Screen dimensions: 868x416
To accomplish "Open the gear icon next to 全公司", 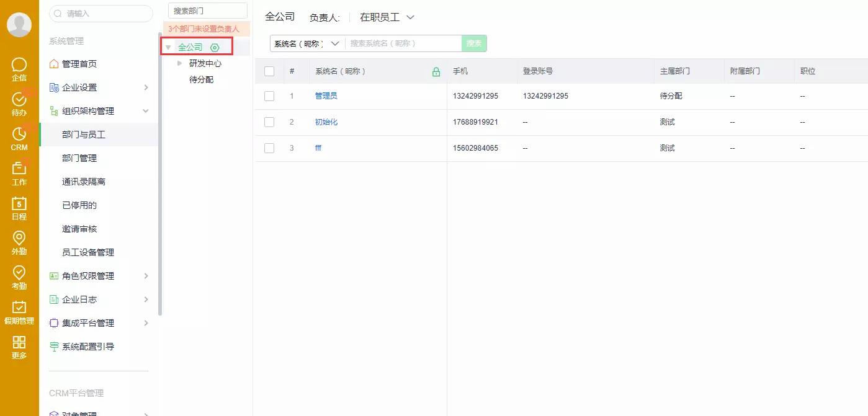I will pyautogui.click(x=215, y=46).
